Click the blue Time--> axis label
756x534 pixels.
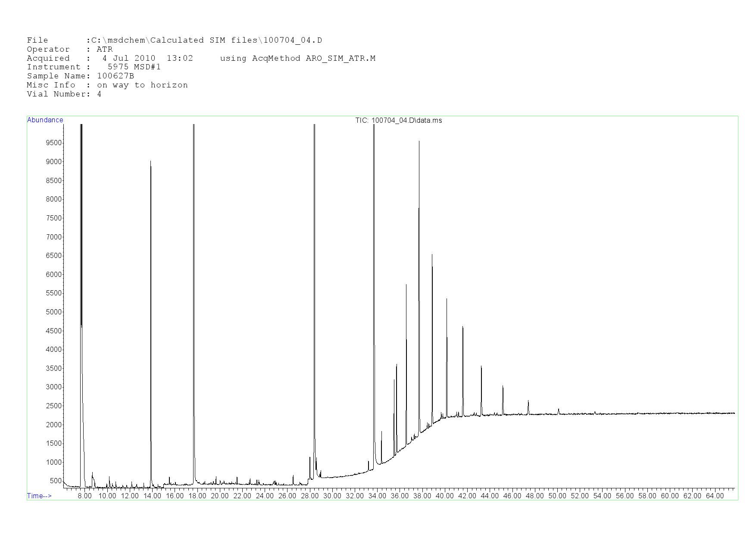pos(39,496)
